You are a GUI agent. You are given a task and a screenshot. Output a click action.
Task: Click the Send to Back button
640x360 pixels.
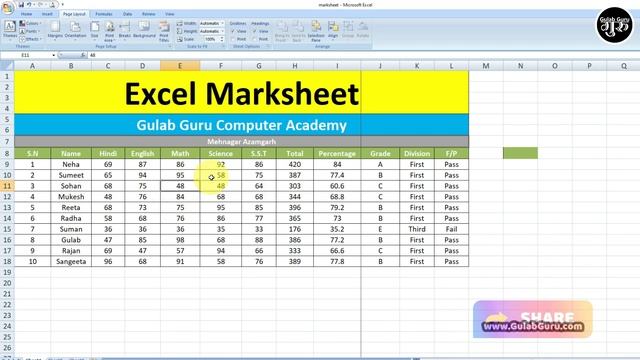[x=298, y=31]
